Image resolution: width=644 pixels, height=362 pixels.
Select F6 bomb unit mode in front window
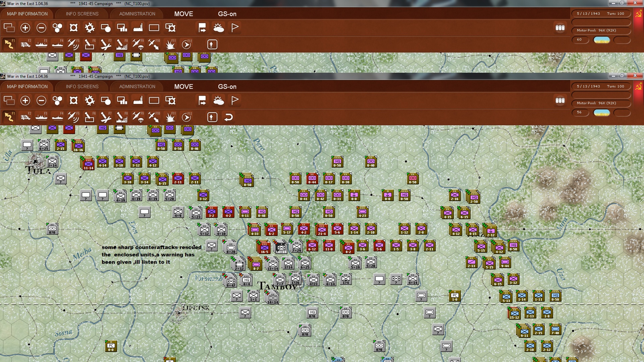click(90, 117)
